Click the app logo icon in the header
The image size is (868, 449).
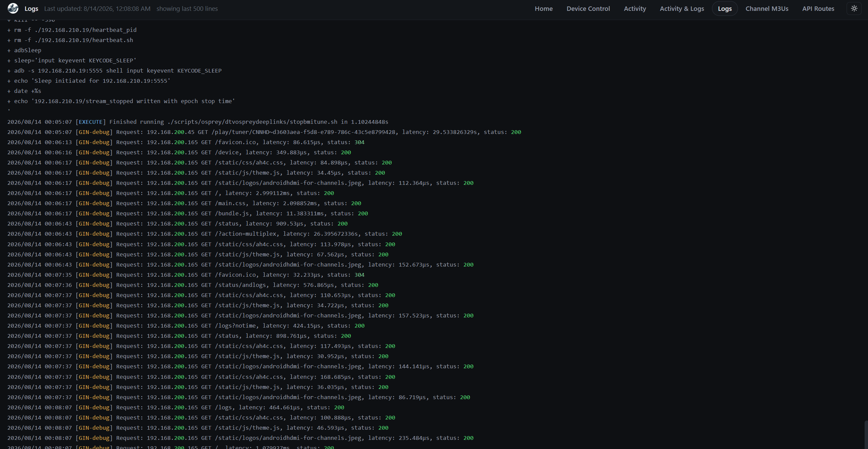click(13, 8)
